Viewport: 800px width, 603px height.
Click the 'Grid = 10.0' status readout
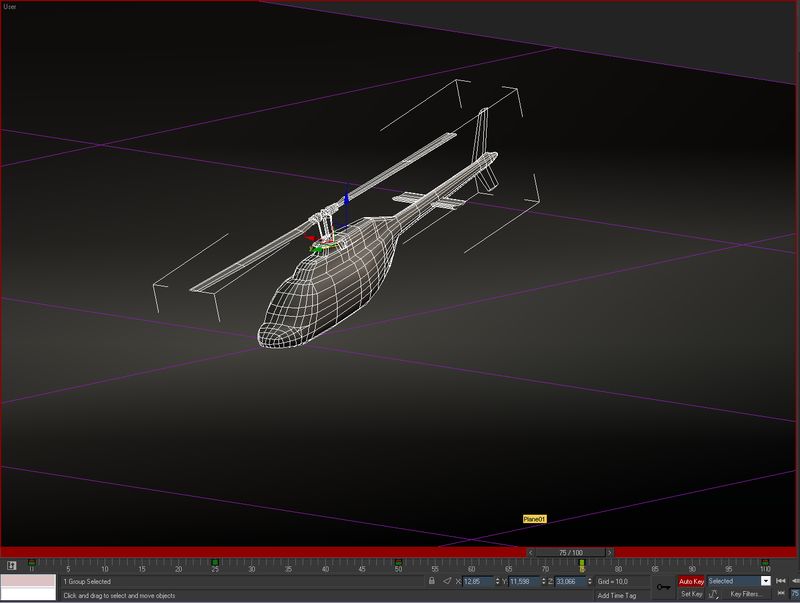click(613, 581)
